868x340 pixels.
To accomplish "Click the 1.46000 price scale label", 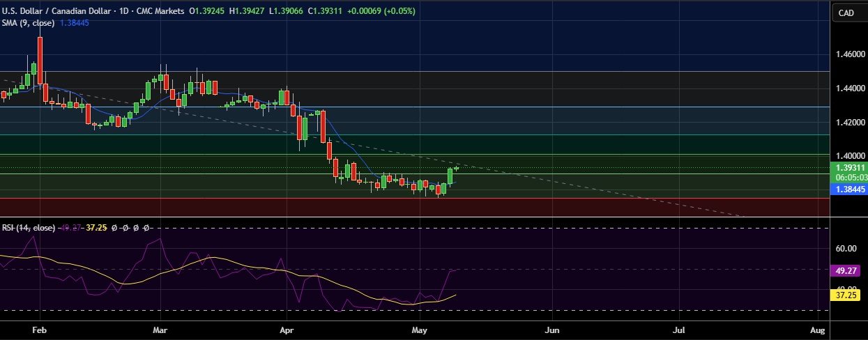I will pos(849,54).
